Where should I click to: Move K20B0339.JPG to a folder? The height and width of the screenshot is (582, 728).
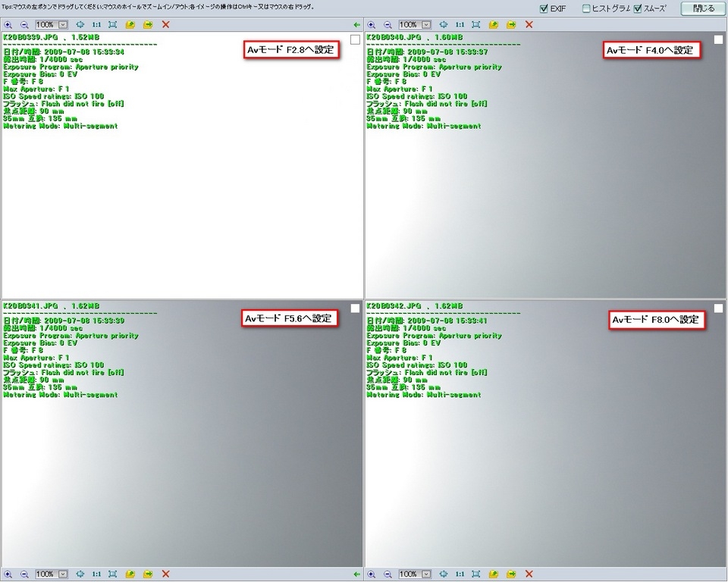coord(148,24)
